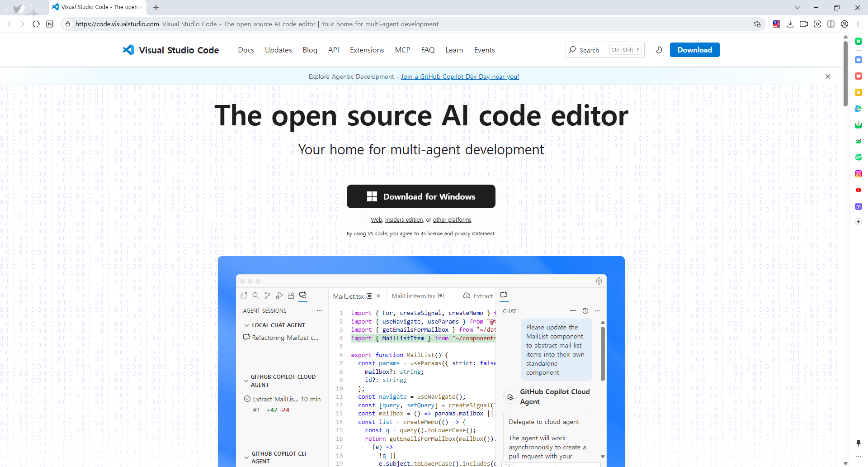Open the tab list dropdown chevron
Screen dimensions: 868x467
797,7
